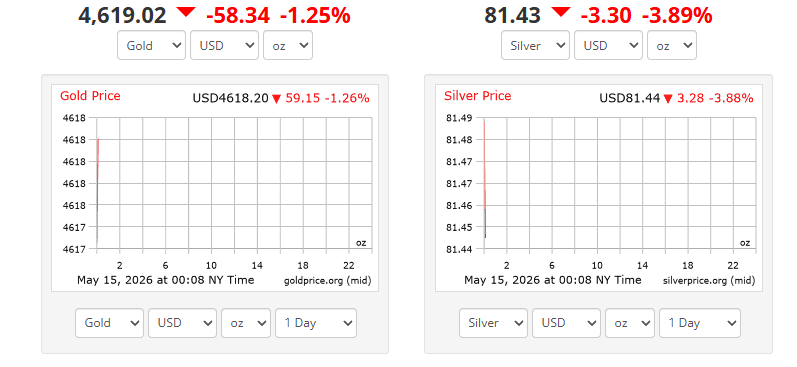This screenshot has width=797, height=367.
Task: Open top oz unit dropdown beside Gold
Action: (x=288, y=45)
